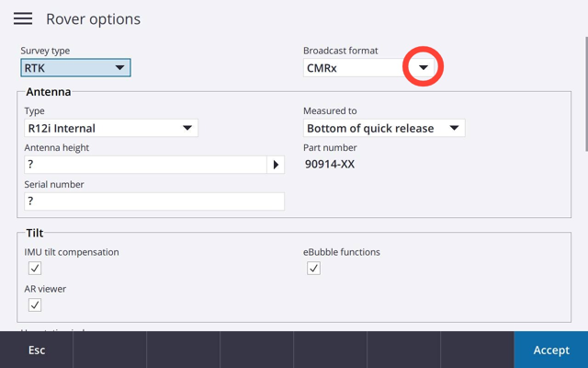The image size is (588, 368).
Task: Uncheck the AR viewer checkbox
Action: click(35, 305)
